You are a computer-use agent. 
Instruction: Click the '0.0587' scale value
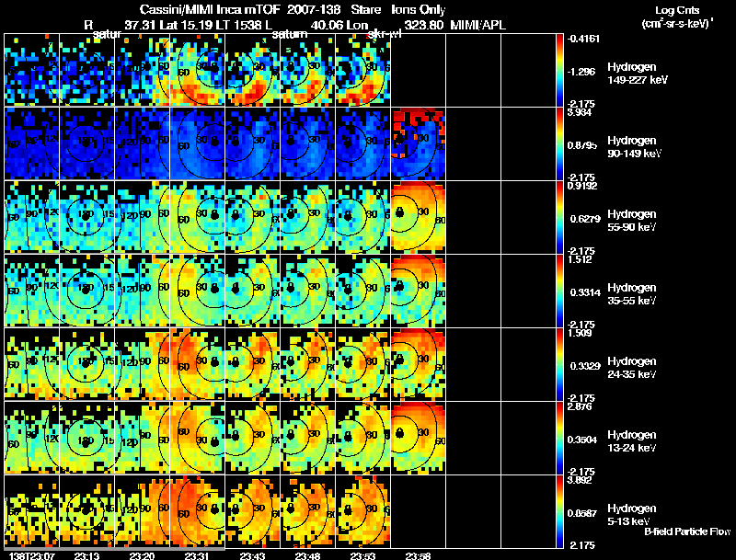coord(582,514)
